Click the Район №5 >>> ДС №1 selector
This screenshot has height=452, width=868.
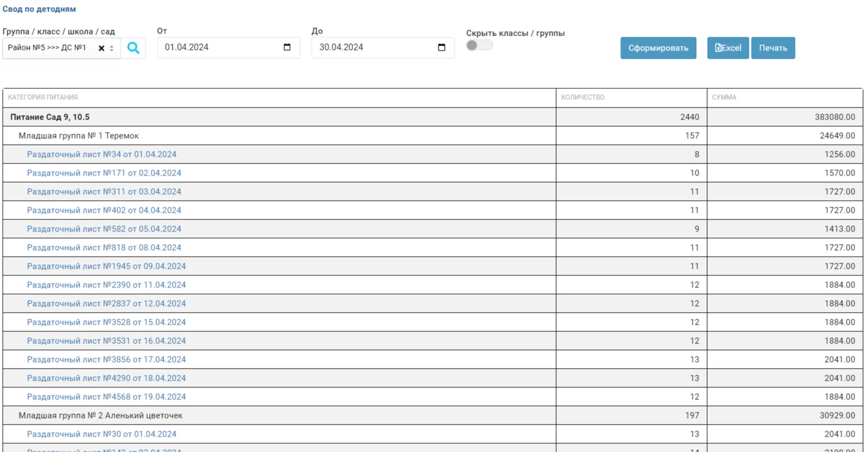coord(61,48)
